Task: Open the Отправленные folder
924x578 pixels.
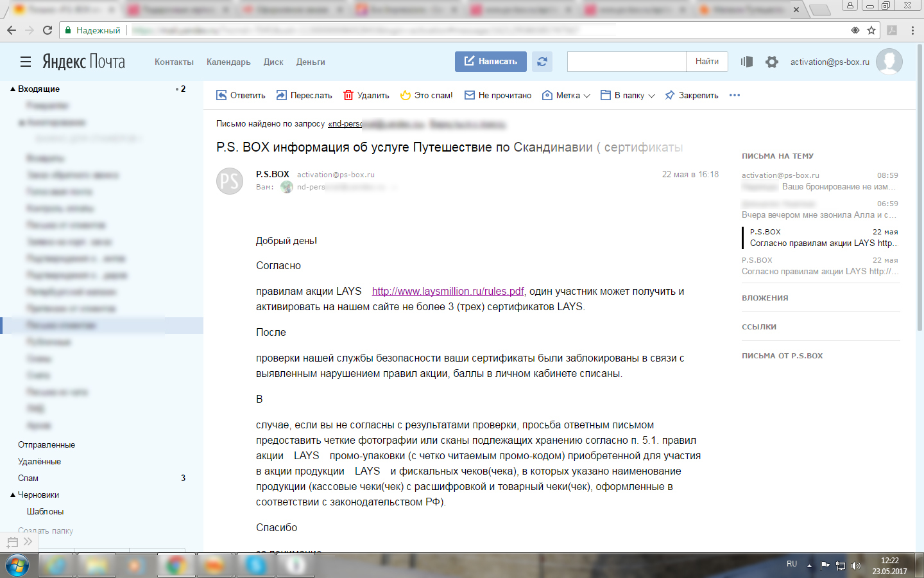Action: [46, 444]
